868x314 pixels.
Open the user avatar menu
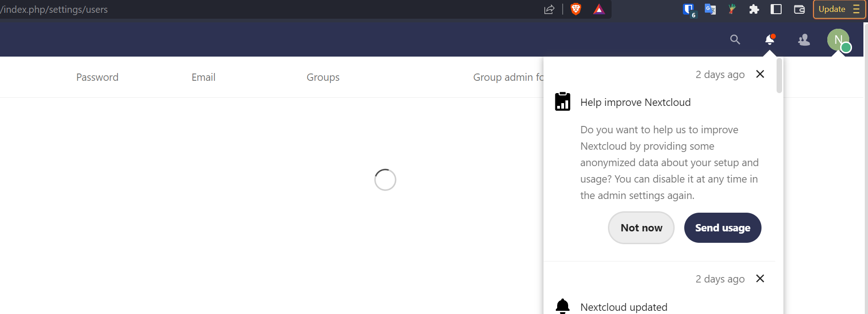[838, 40]
